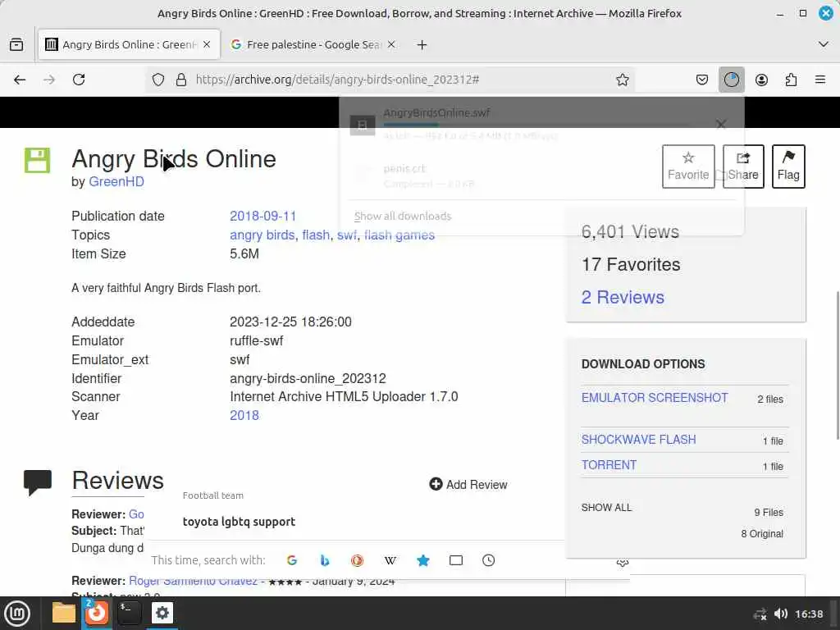The width and height of the screenshot is (840, 630).
Task: Expand EMULATOR SCREENSHOT download option
Action: click(655, 398)
